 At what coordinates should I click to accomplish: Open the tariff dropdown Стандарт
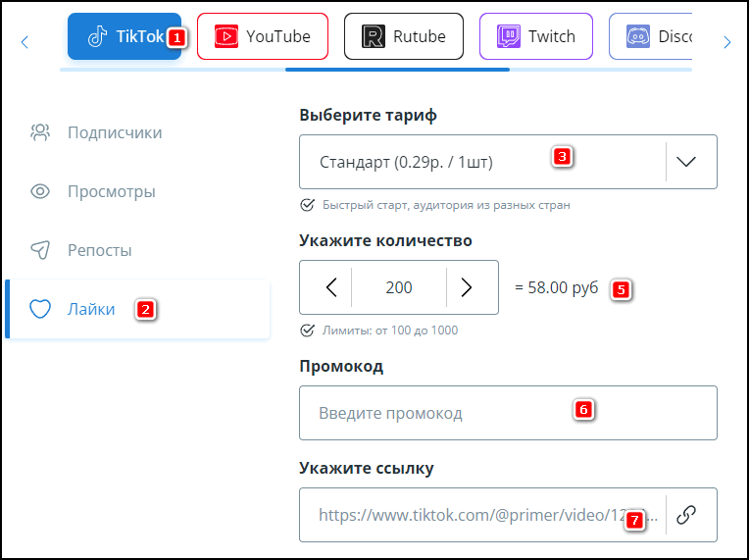[508, 162]
